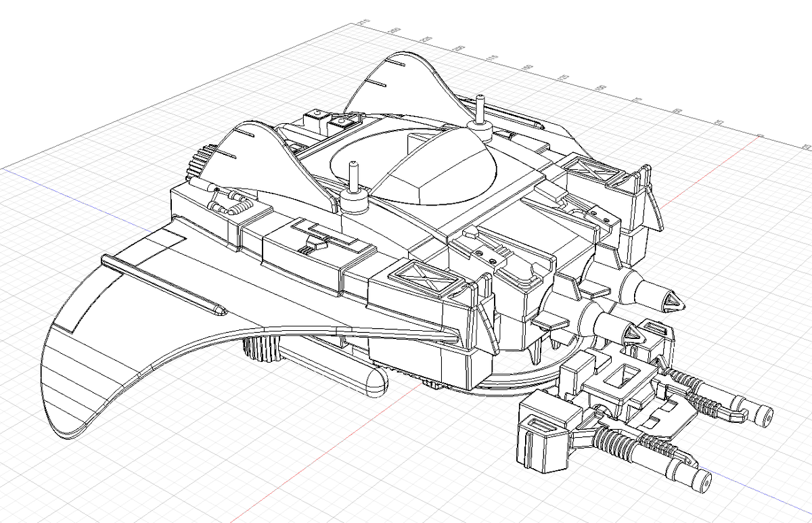Screen dimensions: 812x523
Task: Select the long rod on the left wing
Action: [x=162, y=284]
